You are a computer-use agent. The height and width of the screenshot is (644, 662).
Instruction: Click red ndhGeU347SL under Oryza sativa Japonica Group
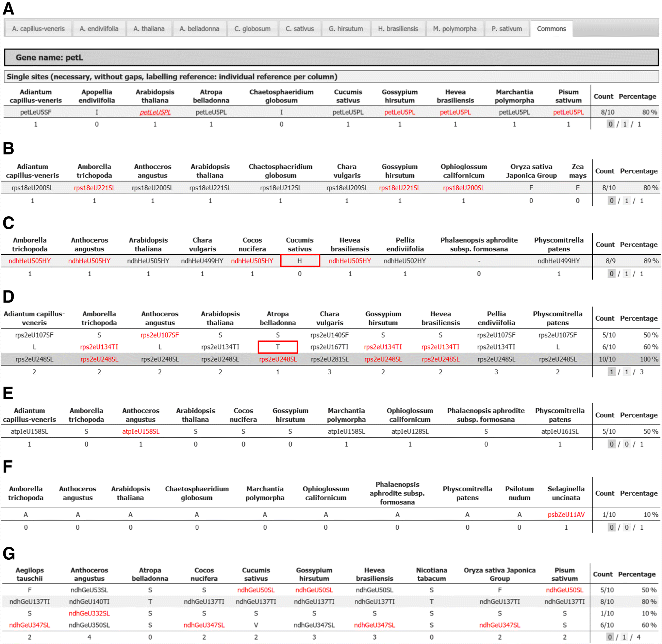pos(500,625)
